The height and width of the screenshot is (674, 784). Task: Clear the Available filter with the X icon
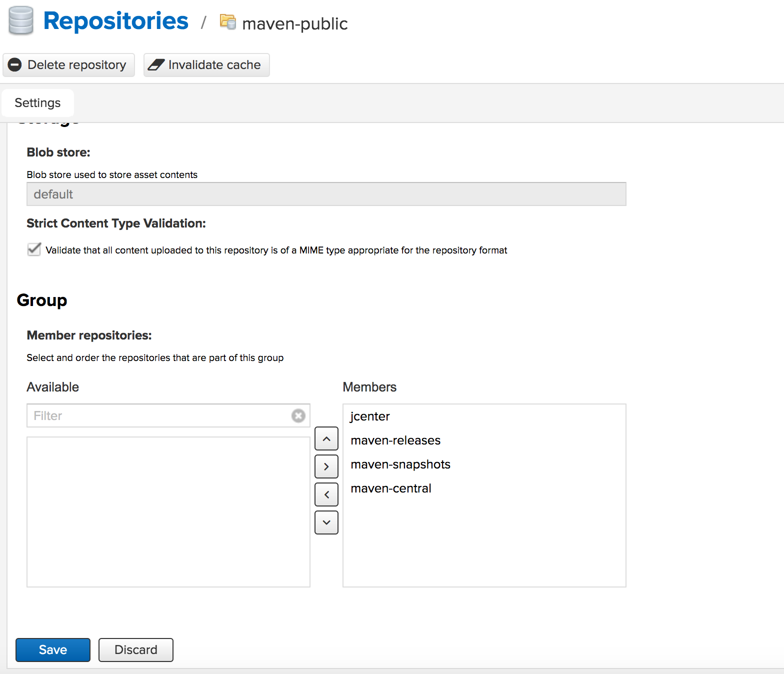(298, 415)
